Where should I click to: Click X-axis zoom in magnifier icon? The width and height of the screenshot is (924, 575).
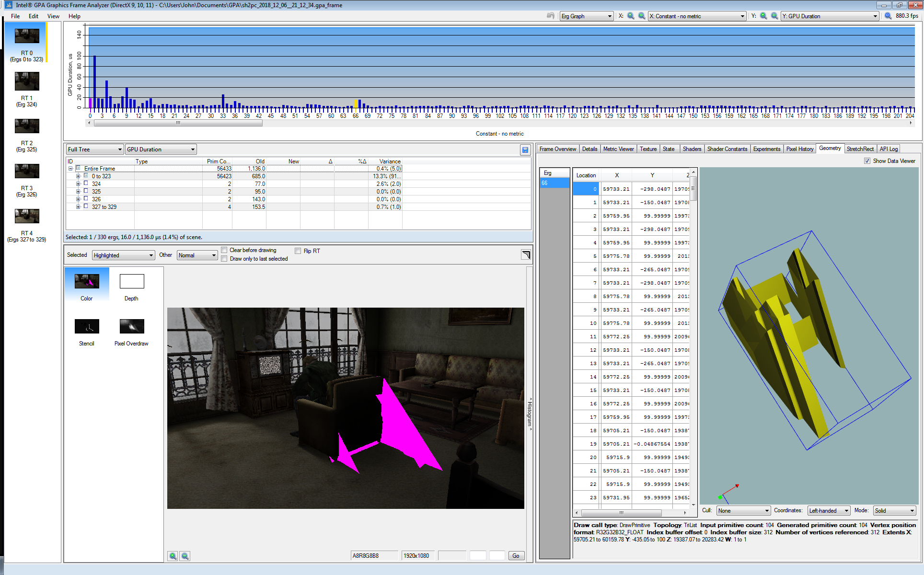(x=631, y=16)
